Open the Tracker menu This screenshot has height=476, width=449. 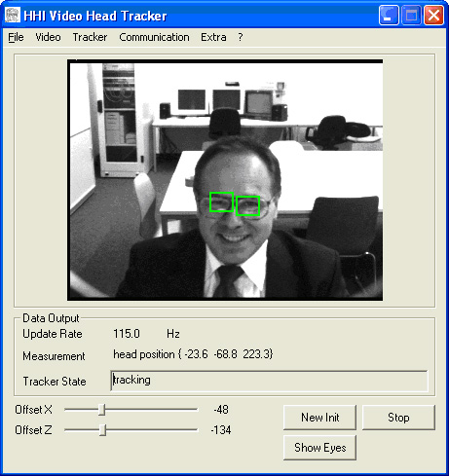click(90, 37)
